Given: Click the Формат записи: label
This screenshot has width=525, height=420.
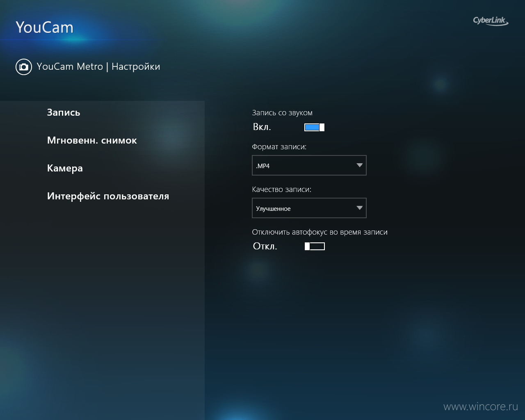Looking at the screenshot, I should tap(279, 147).
